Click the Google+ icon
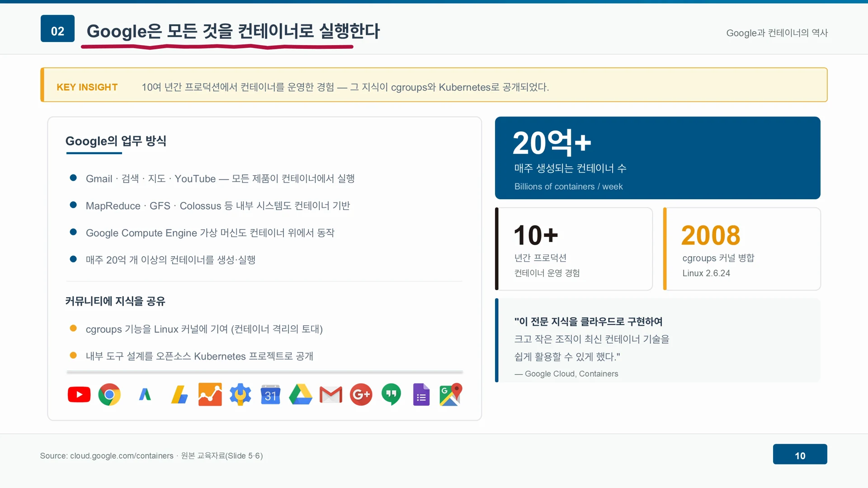 click(361, 394)
